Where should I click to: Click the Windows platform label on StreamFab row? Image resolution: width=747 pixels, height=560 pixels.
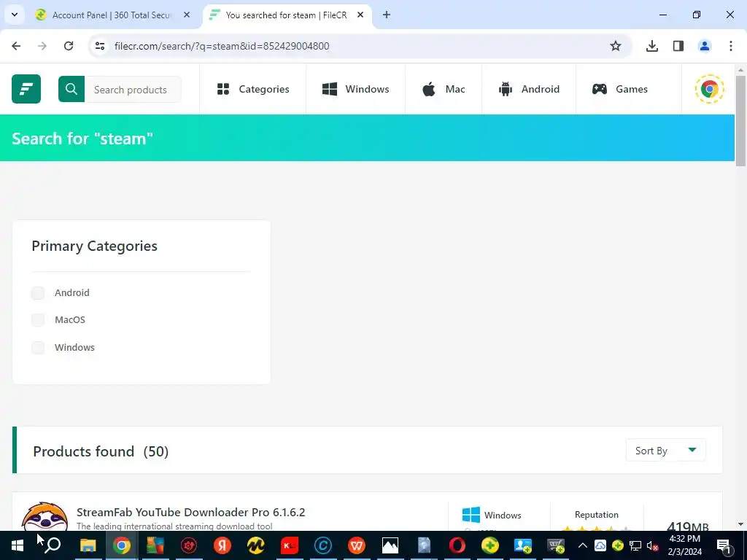pos(503,516)
